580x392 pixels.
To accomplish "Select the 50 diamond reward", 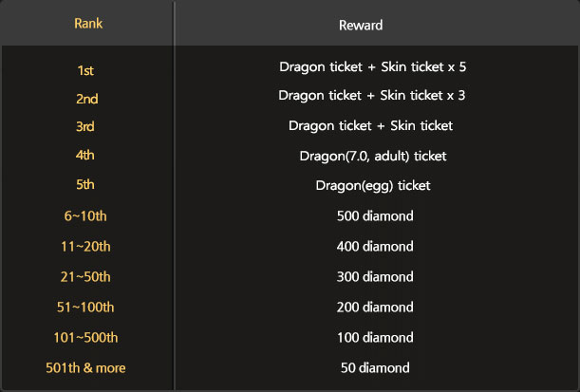I will pos(374,367).
